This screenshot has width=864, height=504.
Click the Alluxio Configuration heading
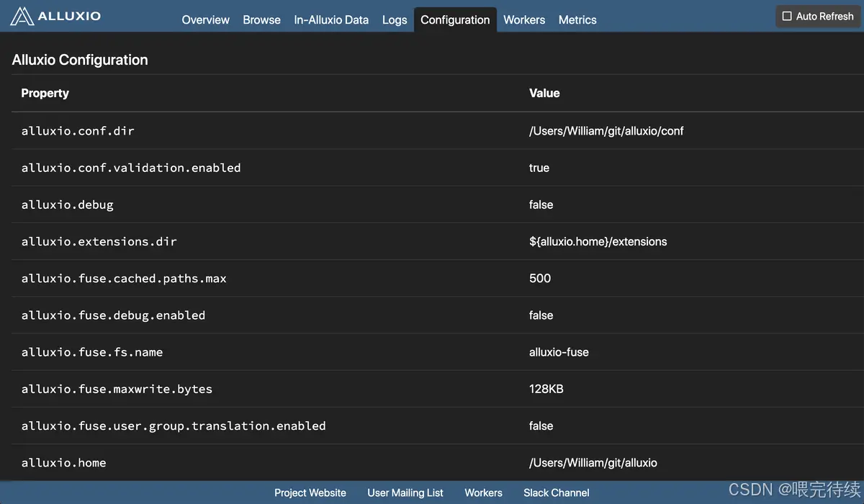(x=80, y=60)
